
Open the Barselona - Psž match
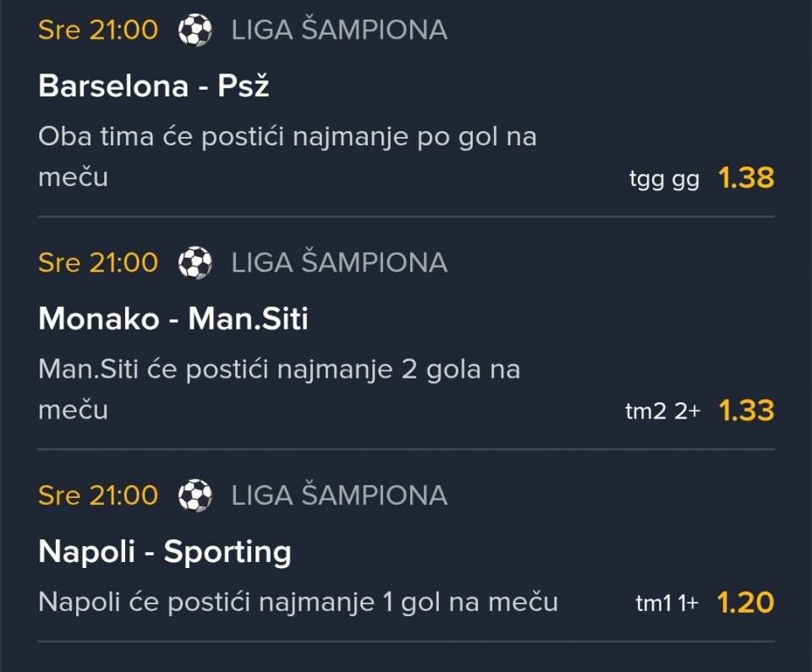(x=154, y=85)
